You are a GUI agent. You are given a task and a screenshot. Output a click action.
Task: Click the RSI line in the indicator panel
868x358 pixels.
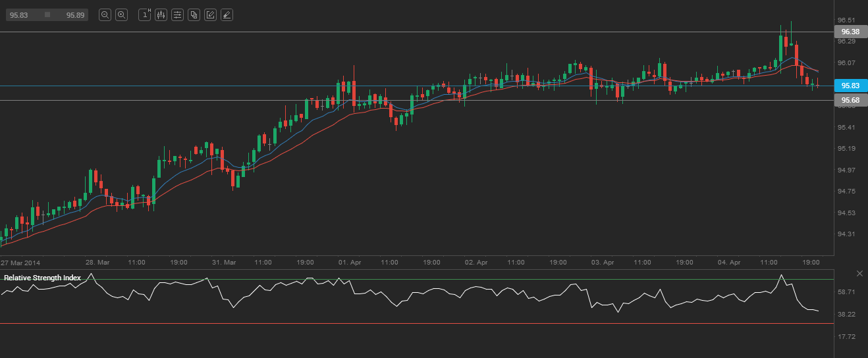click(435, 288)
